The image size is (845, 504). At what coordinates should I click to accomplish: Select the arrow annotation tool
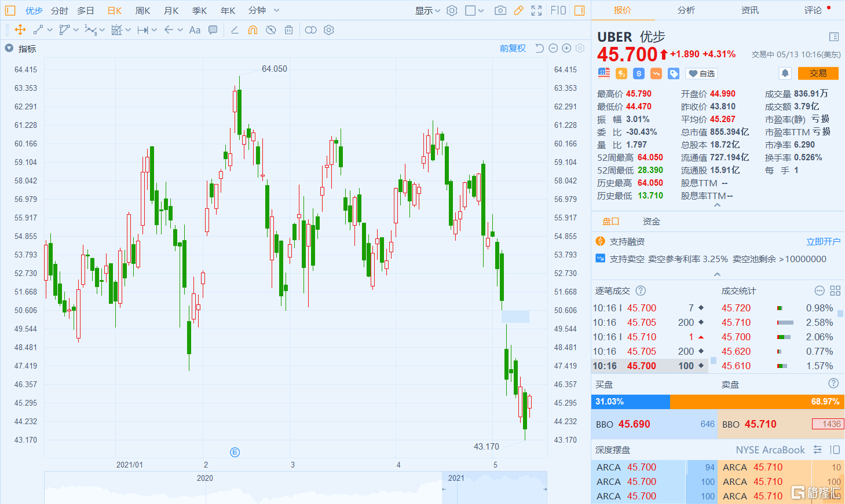click(x=169, y=30)
